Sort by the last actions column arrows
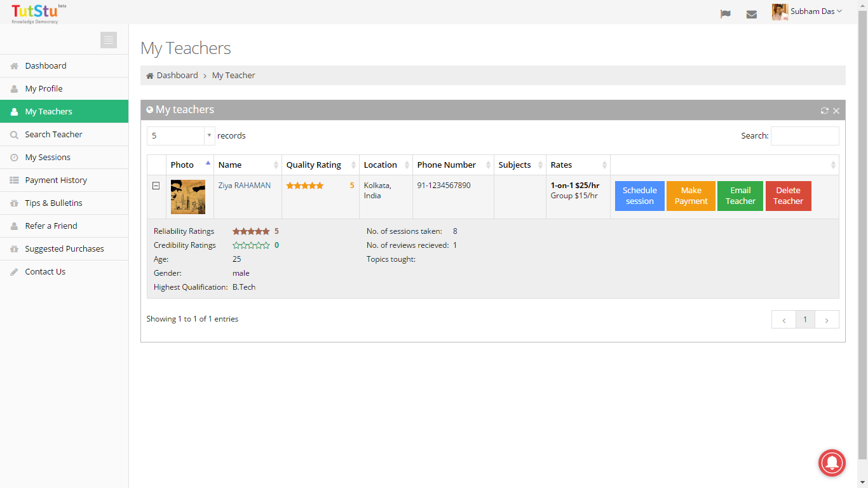This screenshot has height=488, width=868. [834, 165]
